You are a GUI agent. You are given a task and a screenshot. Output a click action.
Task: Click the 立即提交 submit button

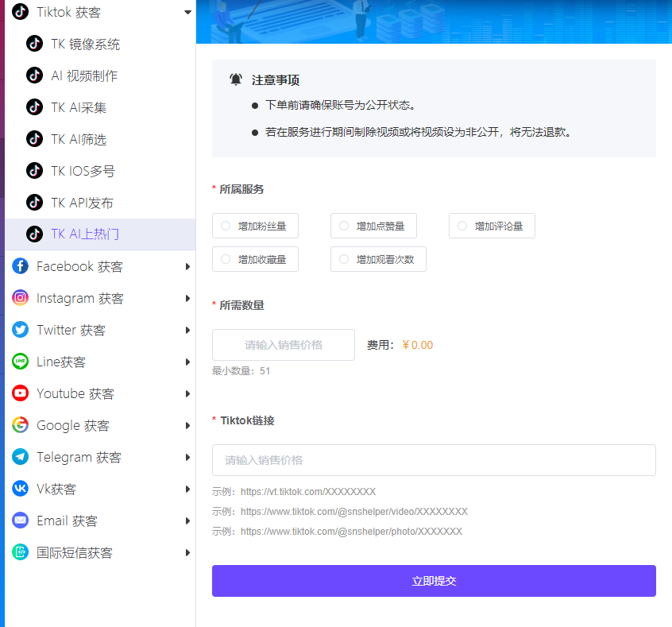click(x=434, y=581)
